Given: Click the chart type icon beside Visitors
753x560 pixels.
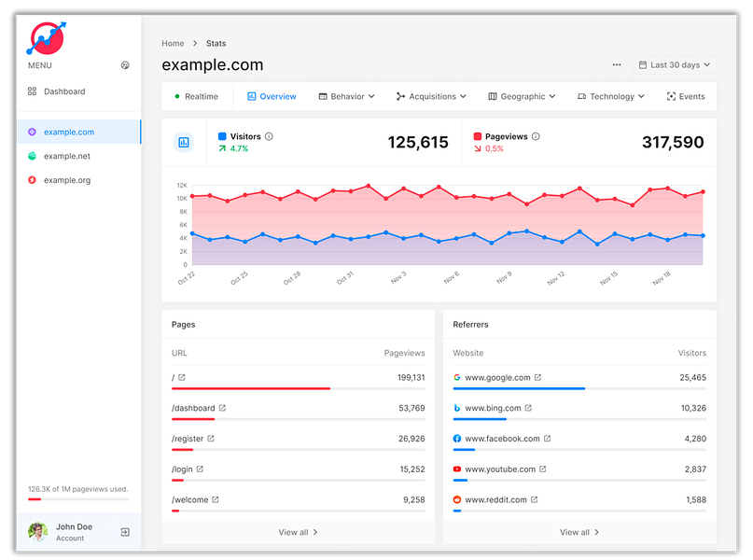Looking at the screenshot, I should point(184,142).
